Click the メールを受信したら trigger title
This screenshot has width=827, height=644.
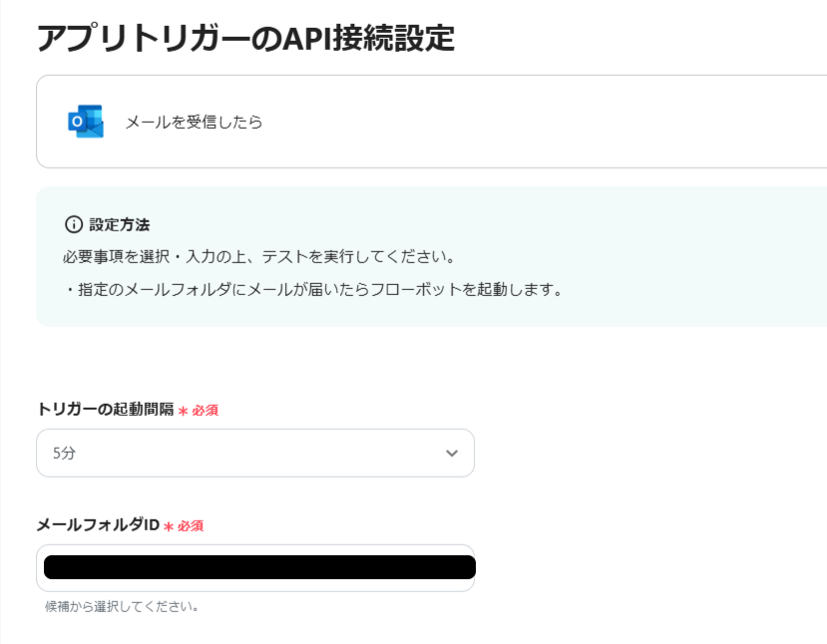194,123
